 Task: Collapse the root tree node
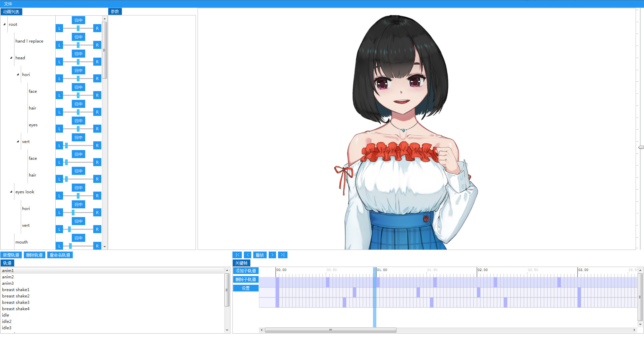coord(4,24)
